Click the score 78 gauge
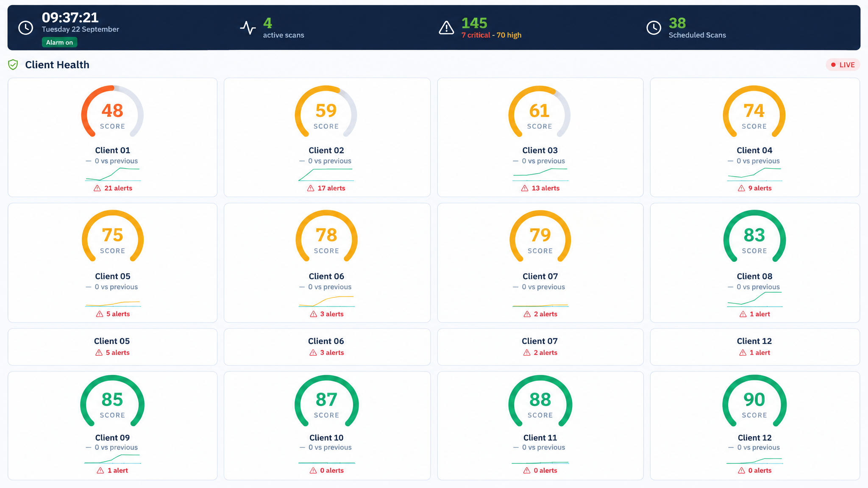868x488 pixels. pos(326,236)
